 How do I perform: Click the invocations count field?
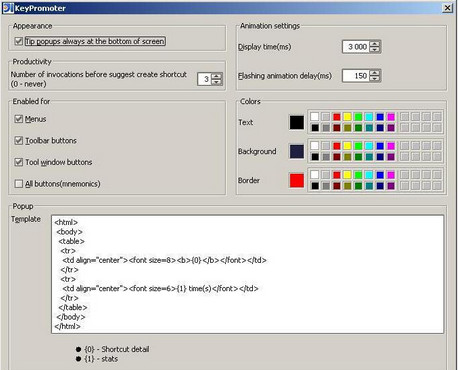tap(204, 79)
